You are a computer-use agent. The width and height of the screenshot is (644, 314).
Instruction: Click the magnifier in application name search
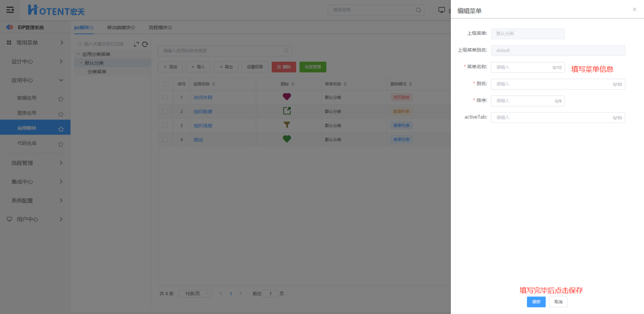[286, 51]
